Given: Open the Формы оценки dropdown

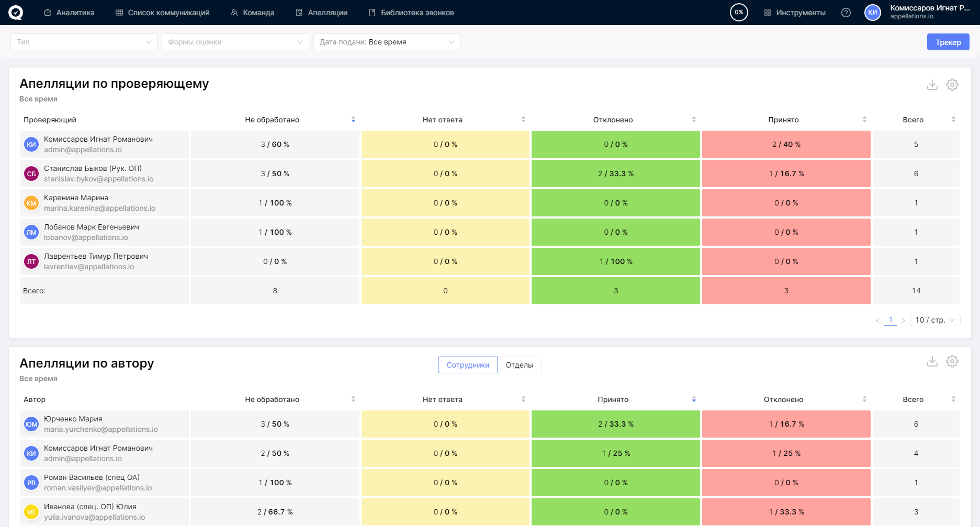Looking at the screenshot, I should tap(235, 42).
